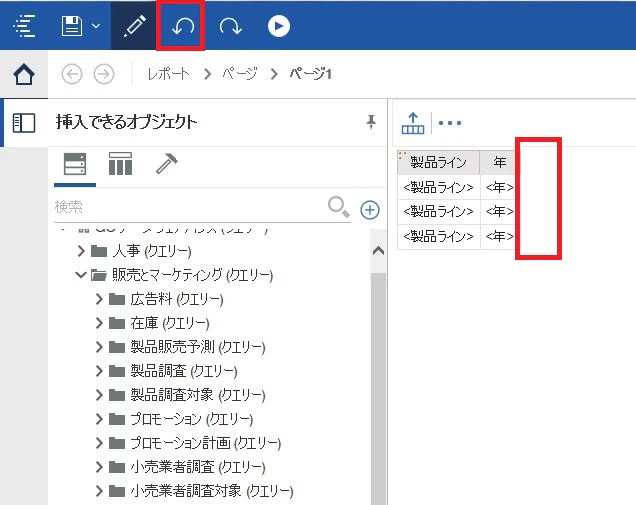The image size is (636, 505).
Task: Select the プロモーション (クエリー) tree item
Action: (192, 419)
